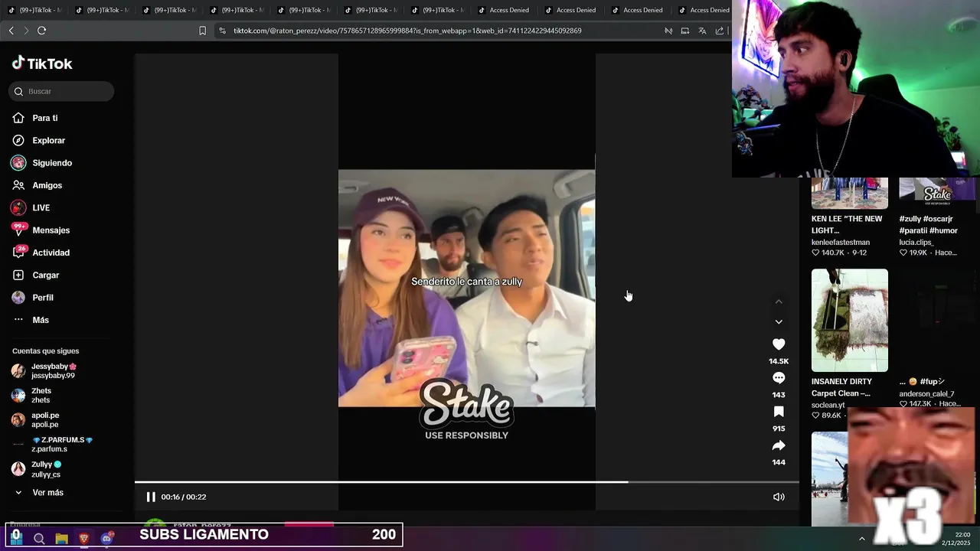Click the soclean.yt username
Viewport: 980px width, 551px height.
(x=828, y=406)
